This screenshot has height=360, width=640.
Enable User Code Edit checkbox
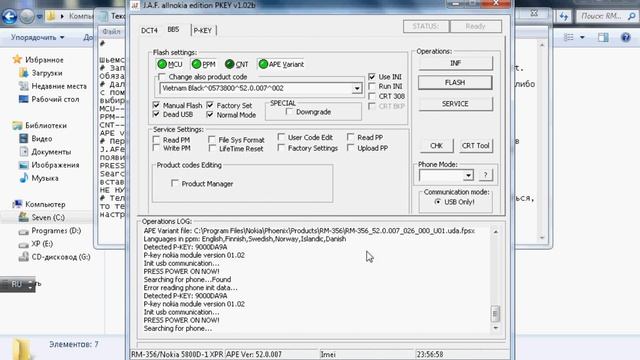pyautogui.click(x=281, y=137)
